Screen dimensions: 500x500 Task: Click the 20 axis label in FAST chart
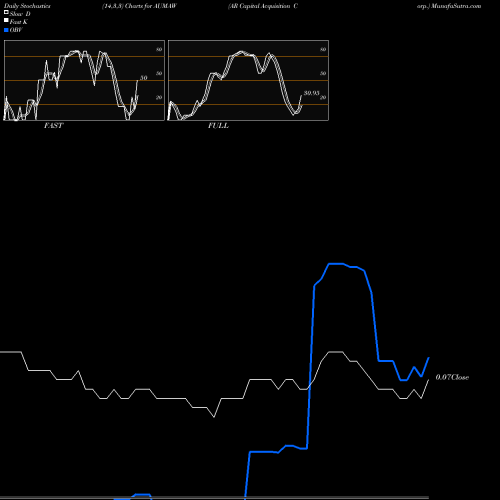click(159, 97)
